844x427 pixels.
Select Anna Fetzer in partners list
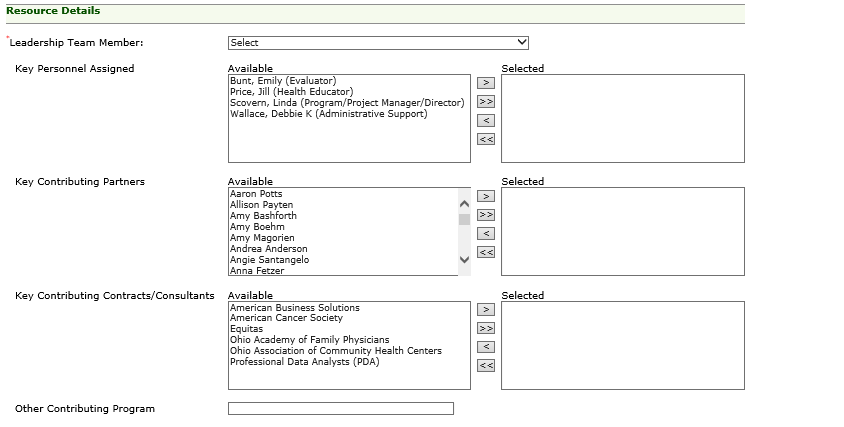tap(257, 270)
